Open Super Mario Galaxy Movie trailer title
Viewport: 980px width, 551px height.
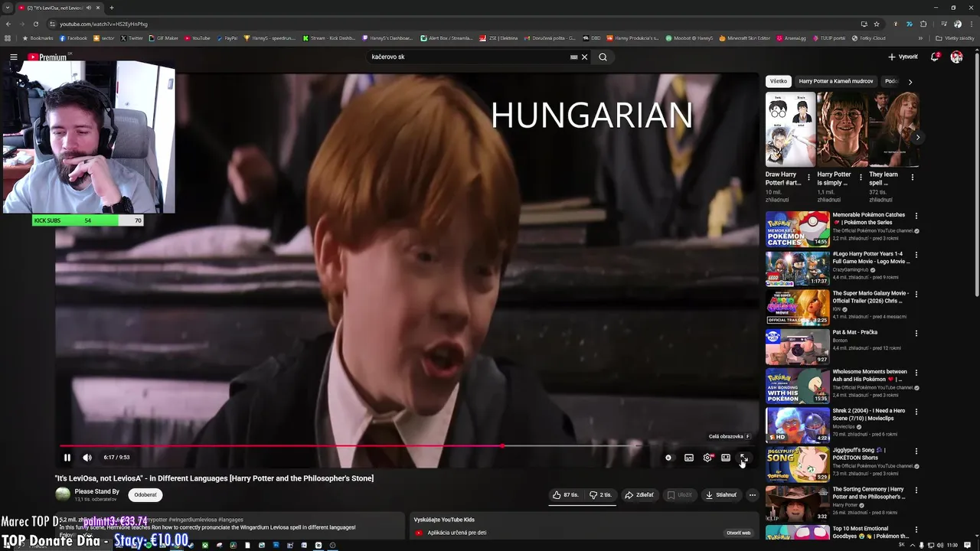pyautogui.click(x=871, y=297)
